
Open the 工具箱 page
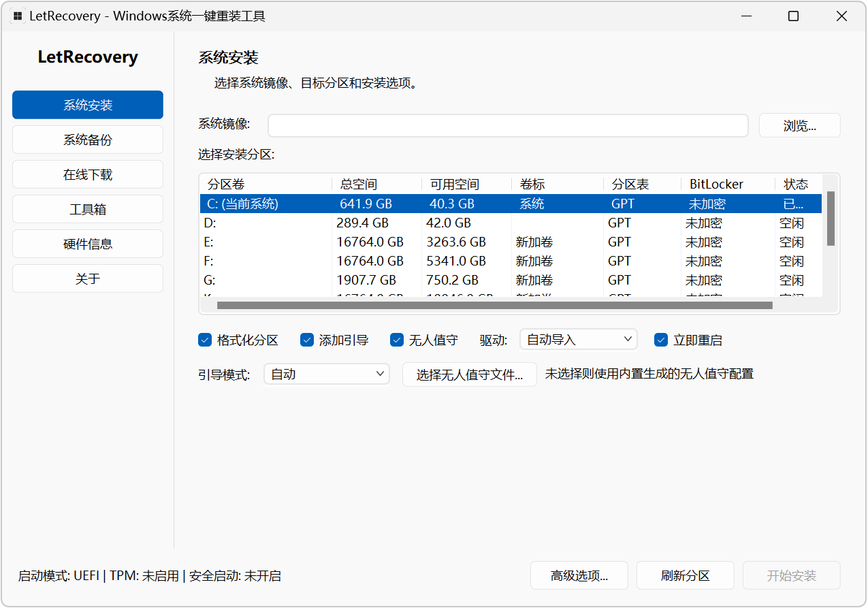(88, 209)
